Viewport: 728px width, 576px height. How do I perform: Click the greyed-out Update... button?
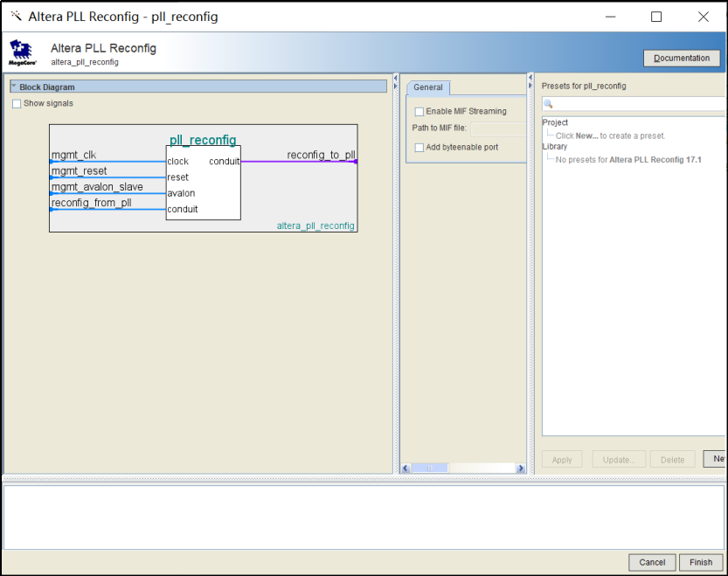619,460
